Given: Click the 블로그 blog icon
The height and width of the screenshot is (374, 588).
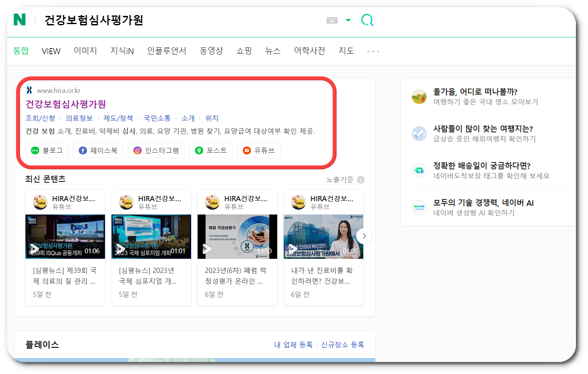Looking at the screenshot, I should point(34,150).
